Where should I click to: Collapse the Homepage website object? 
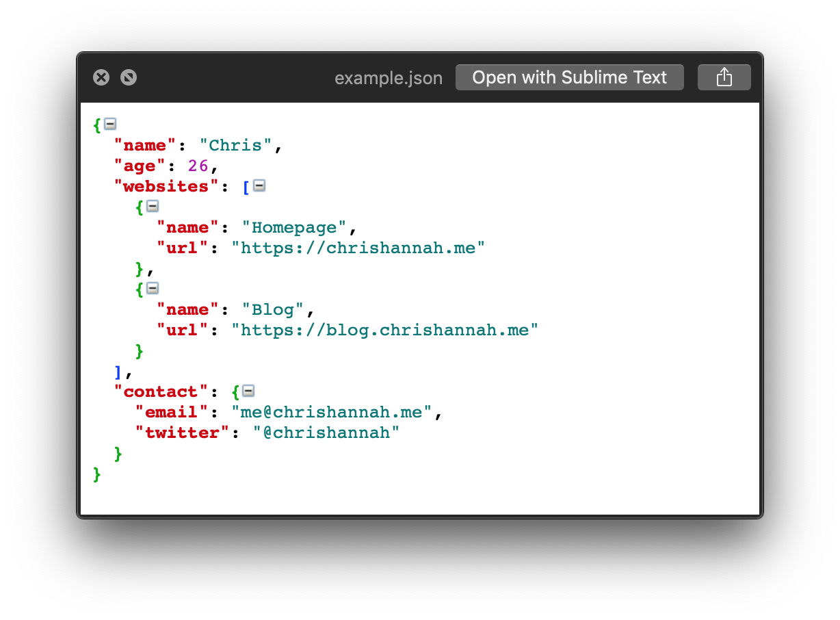153,206
